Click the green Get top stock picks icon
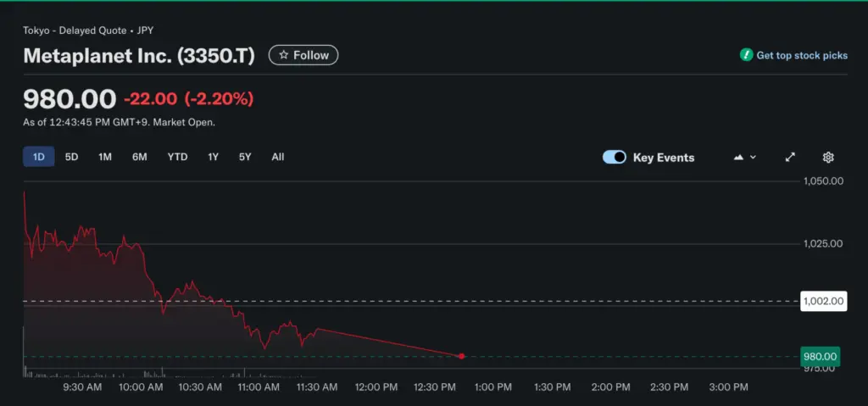The height and width of the screenshot is (406, 868). click(x=746, y=55)
